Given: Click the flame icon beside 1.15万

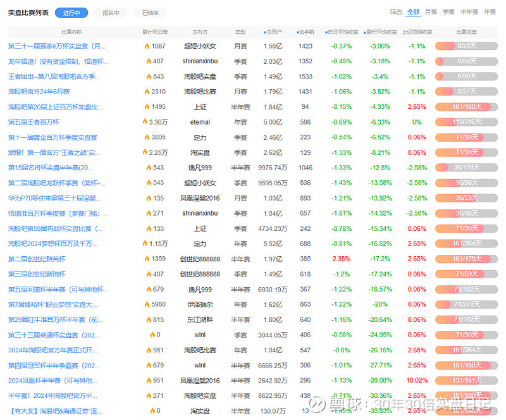Looking at the screenshot, I should point(145,244).
